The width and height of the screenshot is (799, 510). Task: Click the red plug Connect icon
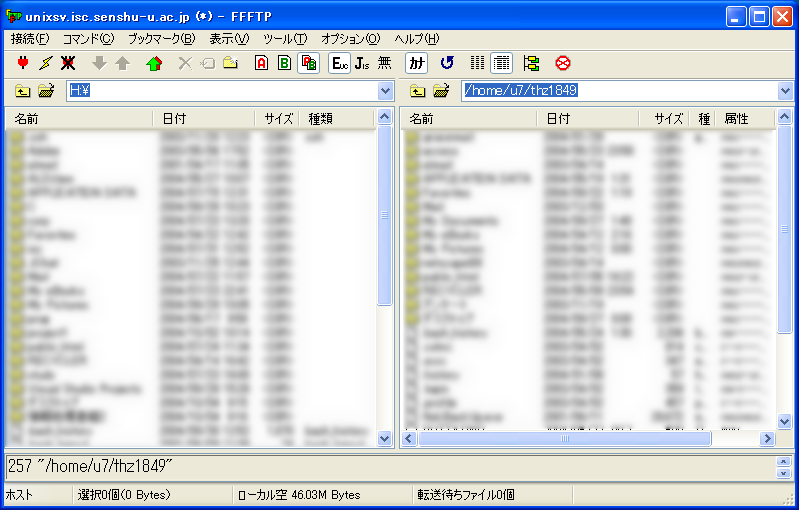[23, 63]
